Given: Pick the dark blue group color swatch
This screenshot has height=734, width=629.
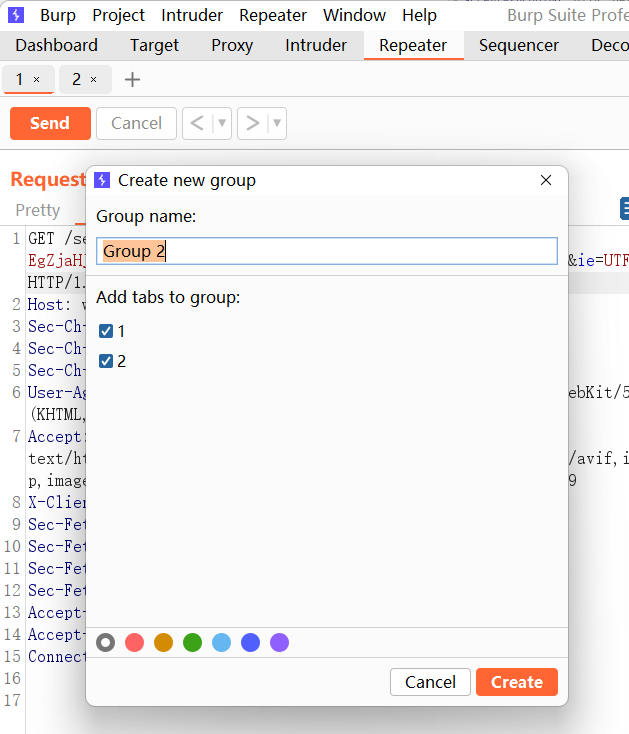Looking at the screenshot, I should pyautogui.click(x=250, y=643).
